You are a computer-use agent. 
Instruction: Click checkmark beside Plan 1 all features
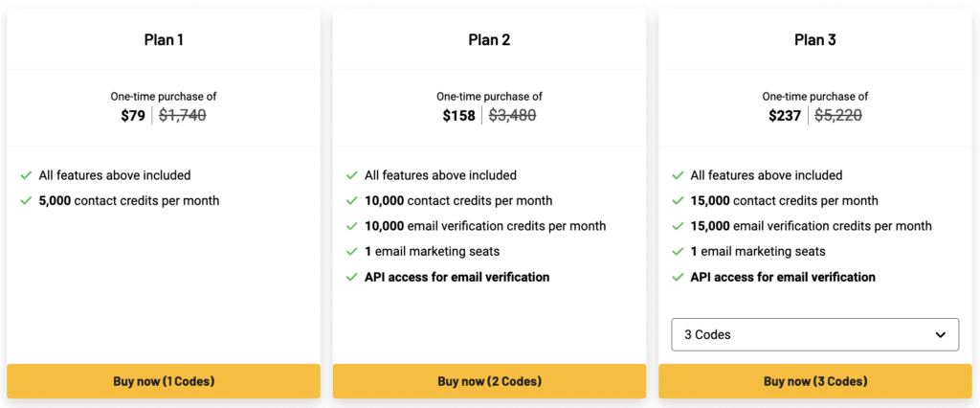pyautogui.click(x=26, y=176)
